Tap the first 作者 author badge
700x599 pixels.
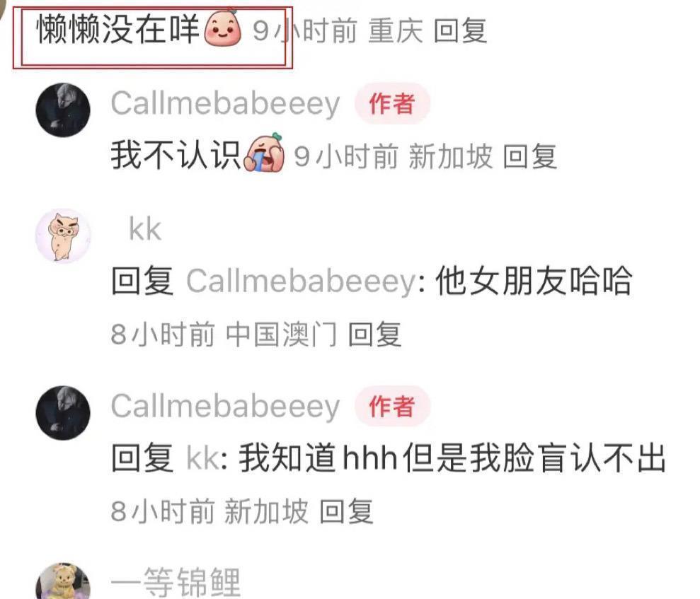[392, 103]
